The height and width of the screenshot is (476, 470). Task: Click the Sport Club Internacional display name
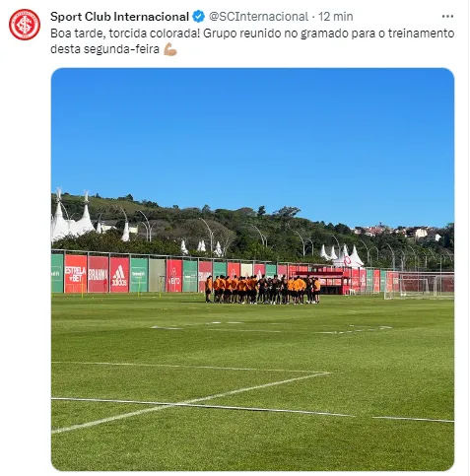click(x=119, y=17)
